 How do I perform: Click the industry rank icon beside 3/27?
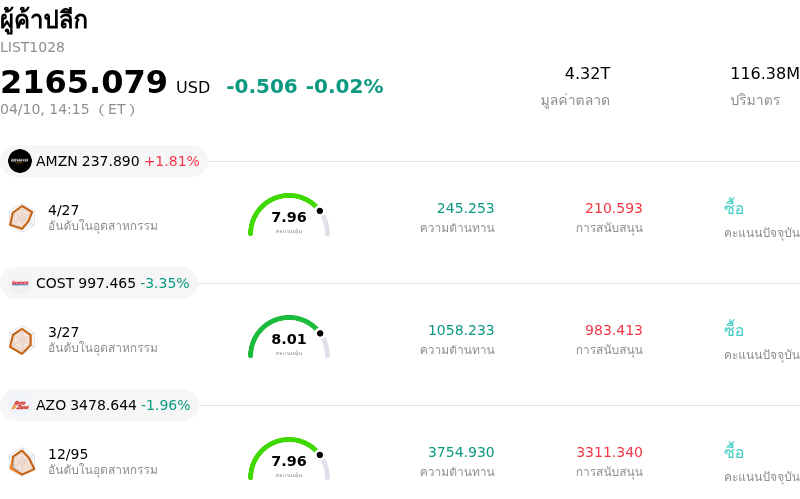click(21, 340)
